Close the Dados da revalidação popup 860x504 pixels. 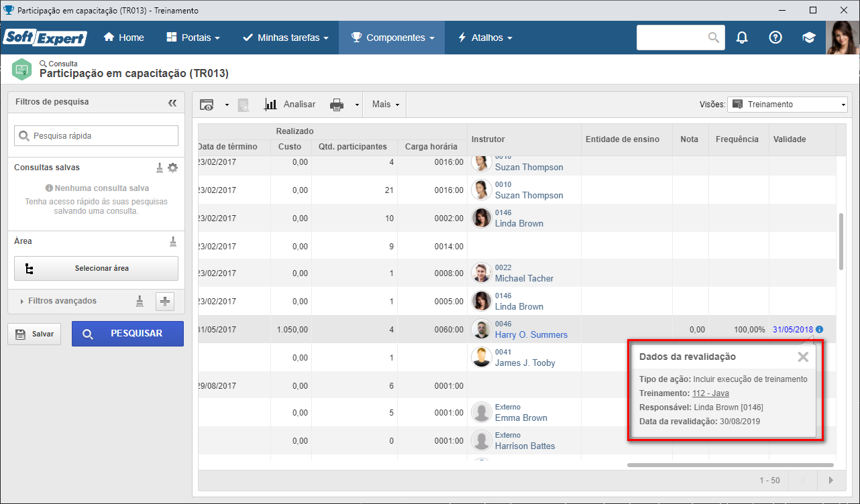pyautogui.click(x=803, y=357)
